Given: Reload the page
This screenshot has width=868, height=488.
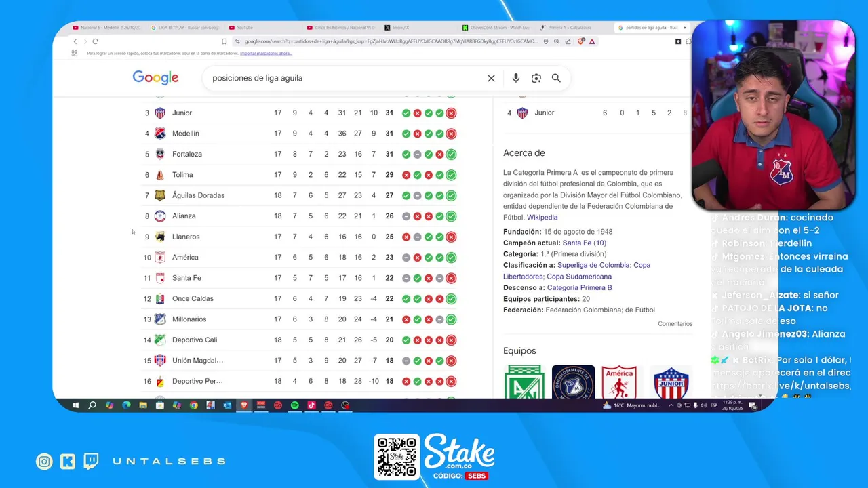Looking at the screenshot, I should click(95, 41).
